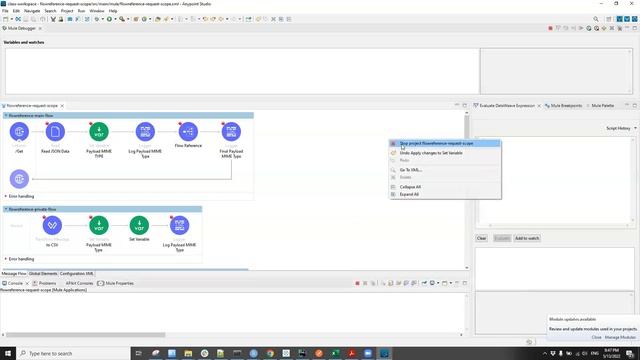
Task: Open the Run button dropdown arrow
Action: pyautogui.click(x=115, y=19)
